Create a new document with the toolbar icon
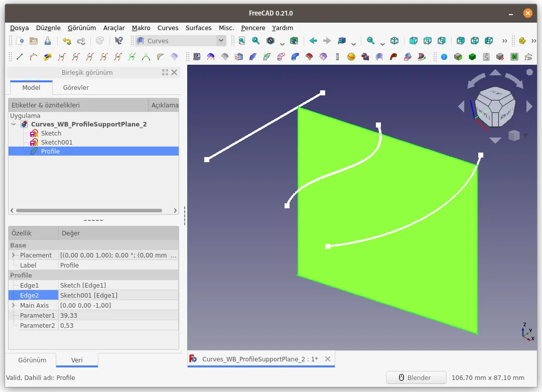 20,41
